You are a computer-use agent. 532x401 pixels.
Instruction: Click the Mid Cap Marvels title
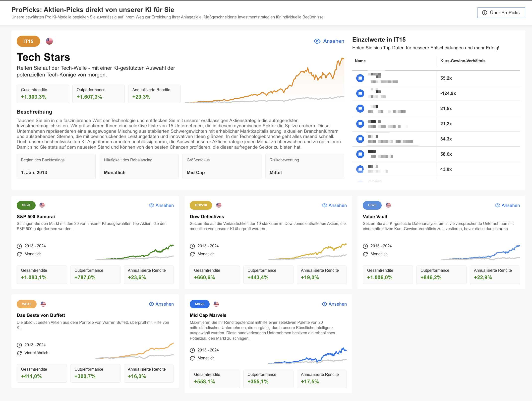click(208, 315)
